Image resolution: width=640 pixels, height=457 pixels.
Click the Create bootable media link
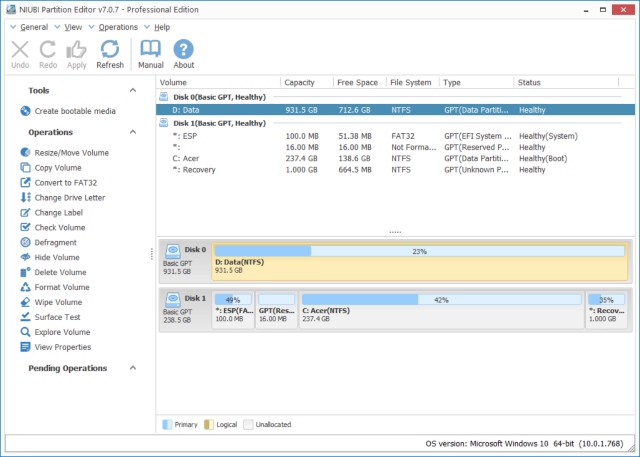(x=75, y=111)
